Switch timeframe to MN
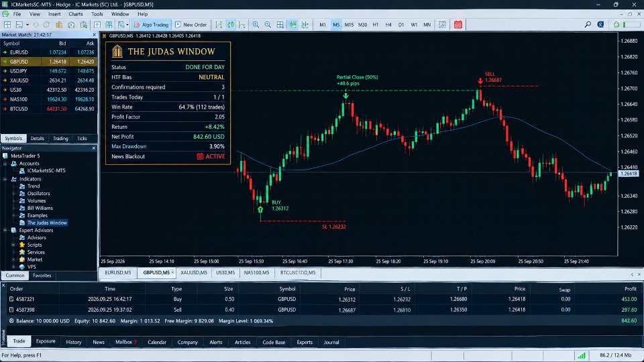644x362 pixels. (427, 25)
